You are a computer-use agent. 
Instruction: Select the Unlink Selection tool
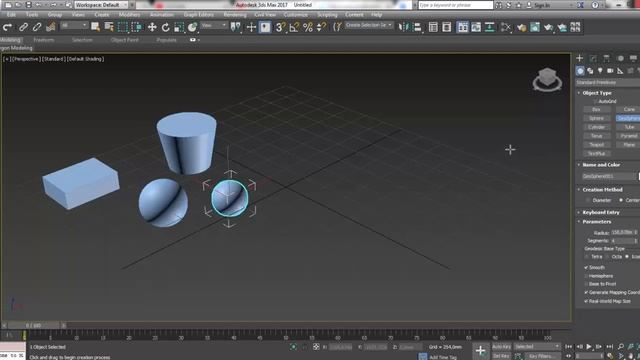pos(37,27)
